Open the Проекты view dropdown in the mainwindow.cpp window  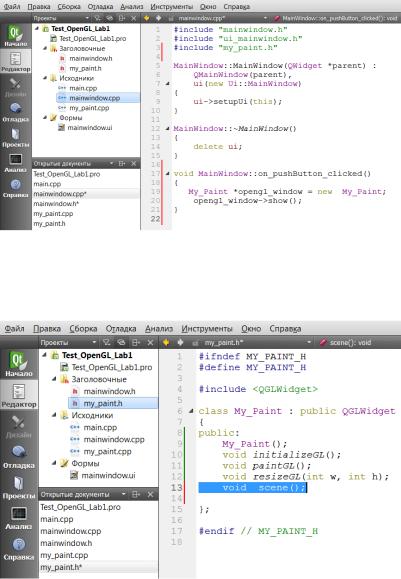(x=61, y=18)
